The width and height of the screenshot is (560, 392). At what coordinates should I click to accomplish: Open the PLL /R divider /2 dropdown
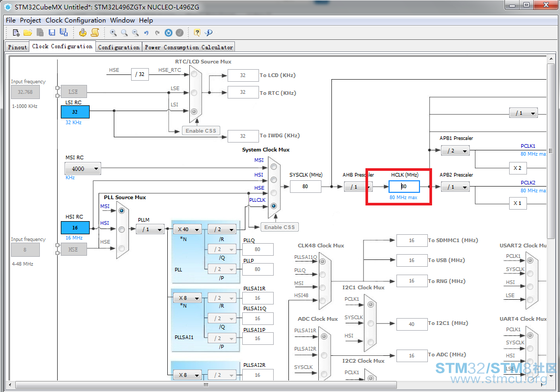click(x=222, y=229)
